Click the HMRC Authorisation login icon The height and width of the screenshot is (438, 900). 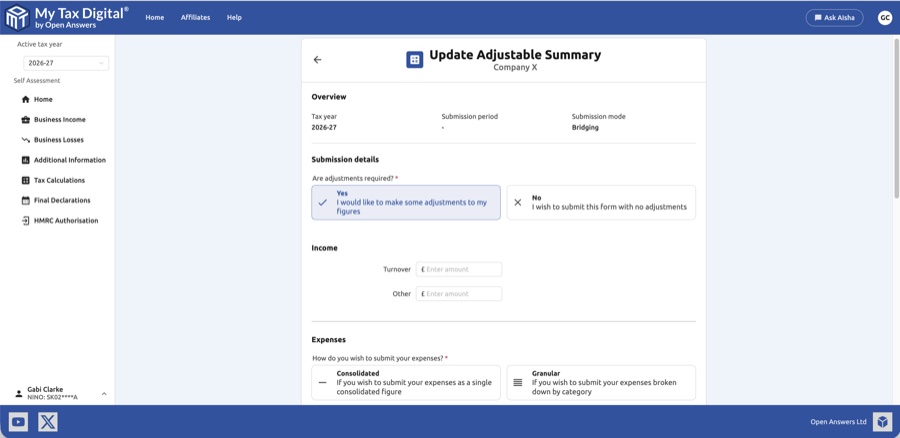(x=25, y=220)
